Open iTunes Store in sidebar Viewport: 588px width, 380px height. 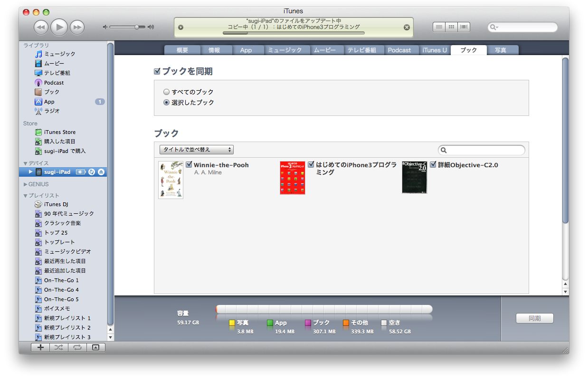[59, 132]
